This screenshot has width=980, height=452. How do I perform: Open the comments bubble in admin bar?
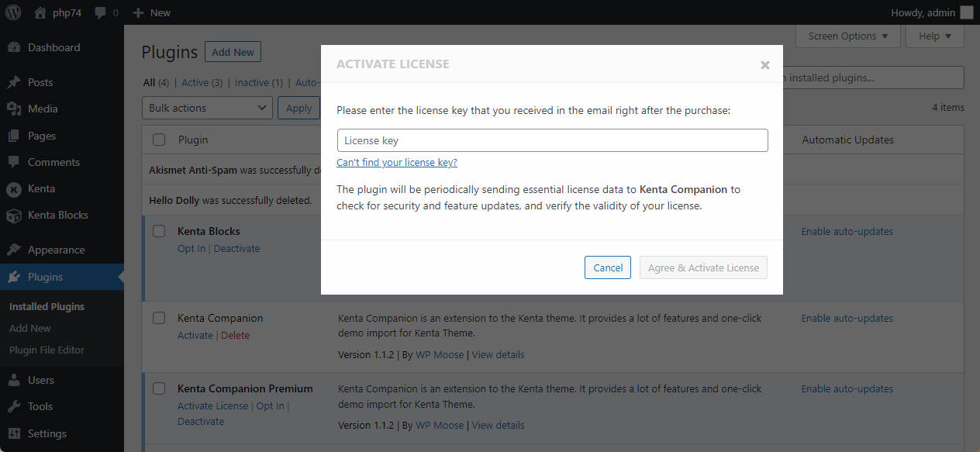[x=101, y=12]
